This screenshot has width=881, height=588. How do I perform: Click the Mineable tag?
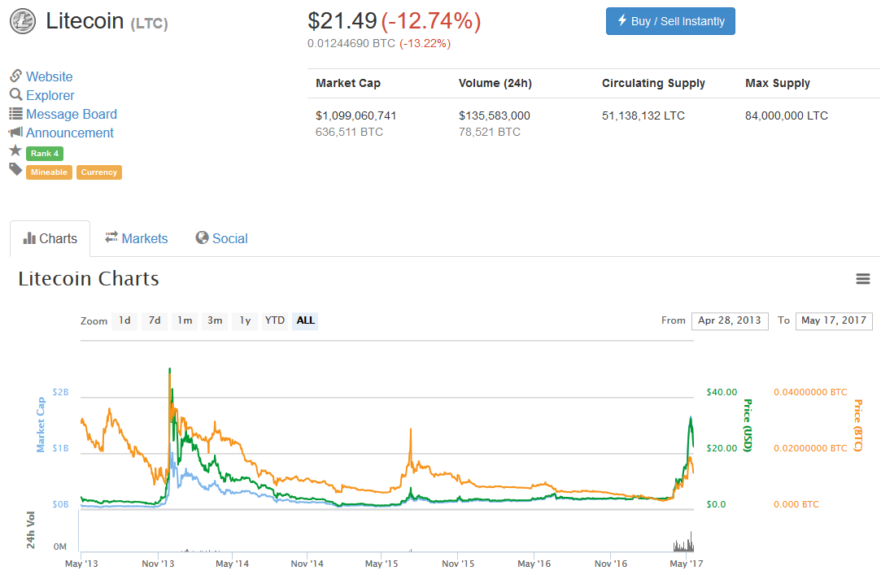point(49,172)
